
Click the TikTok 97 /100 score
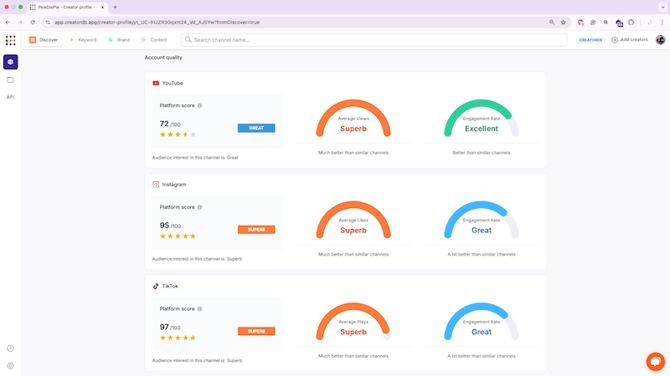pos(170,327)
